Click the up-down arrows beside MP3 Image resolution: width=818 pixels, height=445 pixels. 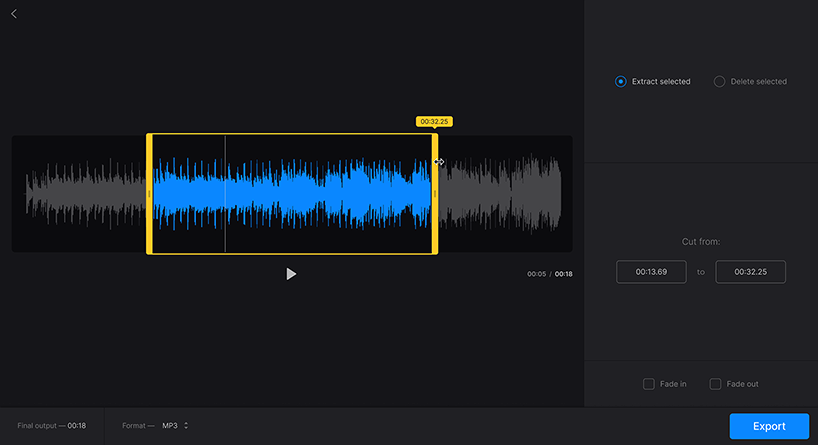[186, 426]
